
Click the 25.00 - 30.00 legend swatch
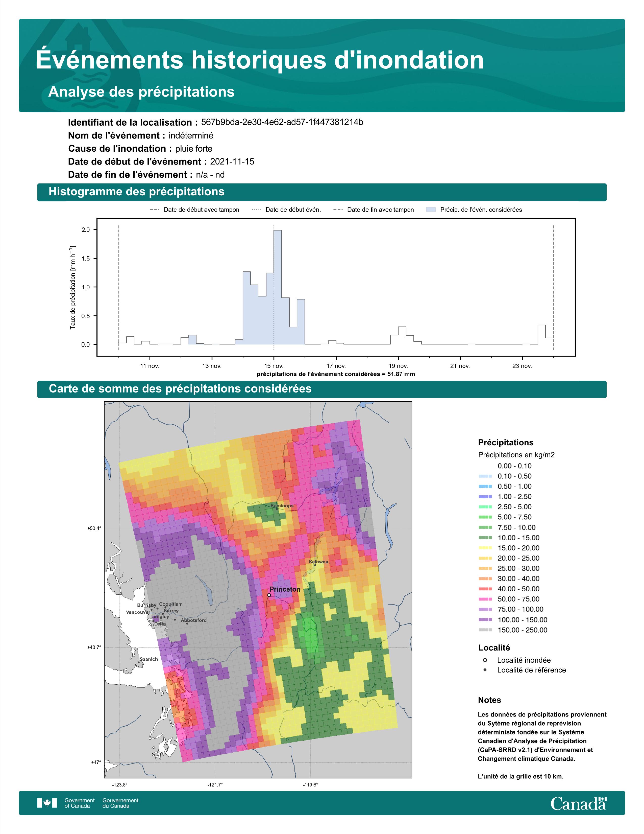click(x=485, y=569)
